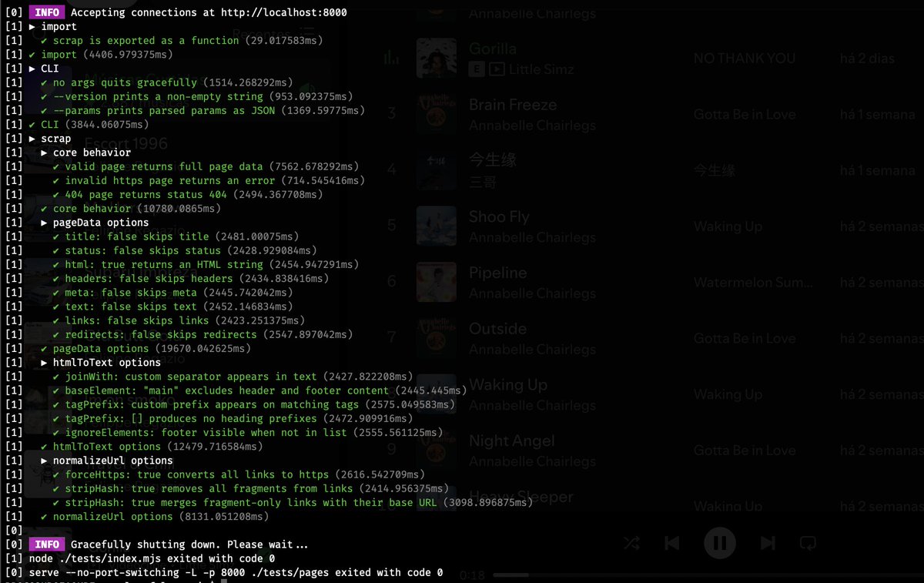Click '404 page returns status 404' line
This screenshot has width=924, height=583.
click(188, 195)
